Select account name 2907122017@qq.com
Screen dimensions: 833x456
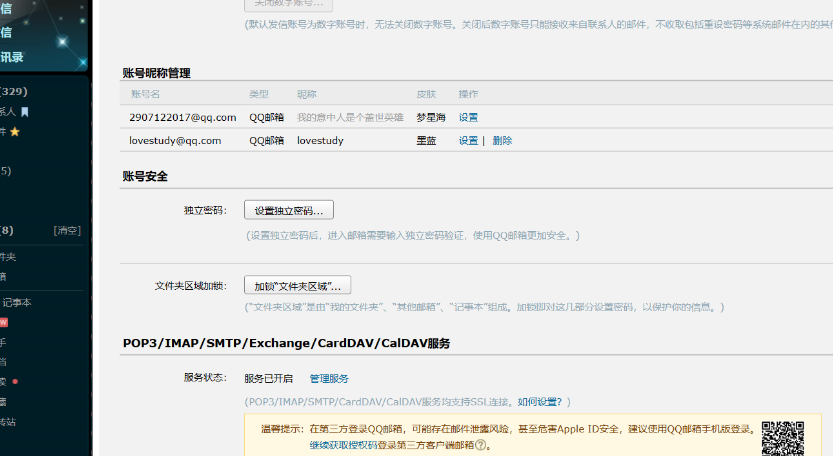[x=183, y=117]
